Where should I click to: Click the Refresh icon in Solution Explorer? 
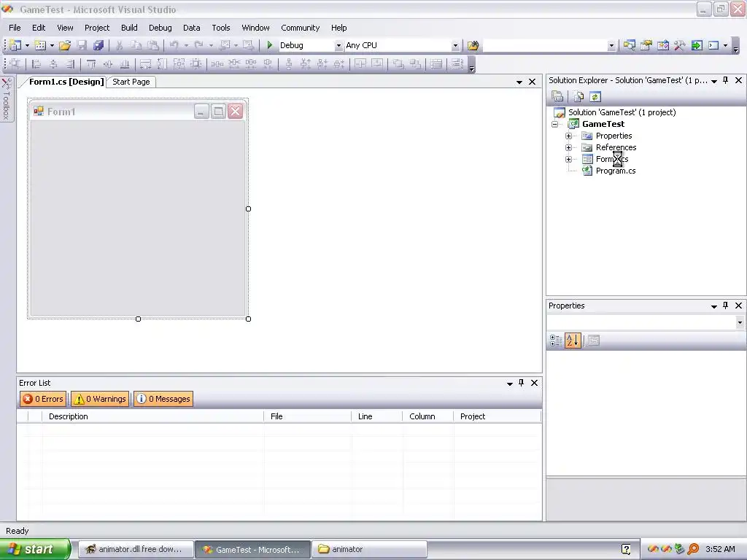(x=595, y=97)
